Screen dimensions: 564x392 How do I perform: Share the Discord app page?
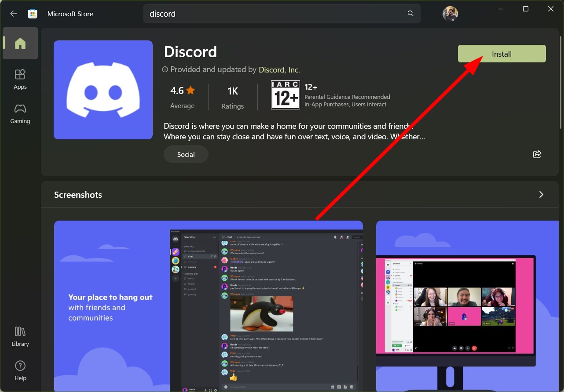[x=537, y=154]
